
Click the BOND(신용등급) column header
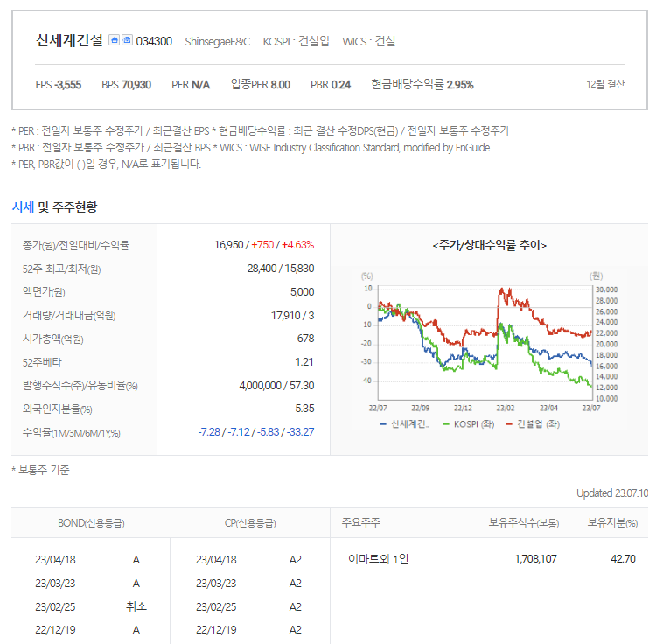point(91,523)
